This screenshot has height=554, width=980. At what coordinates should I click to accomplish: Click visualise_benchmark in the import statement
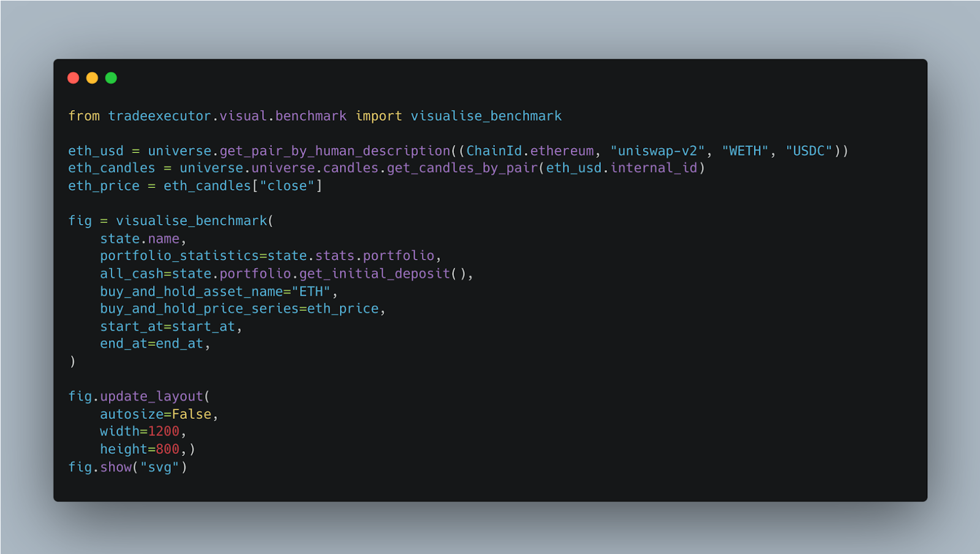(x=486, y=116)
